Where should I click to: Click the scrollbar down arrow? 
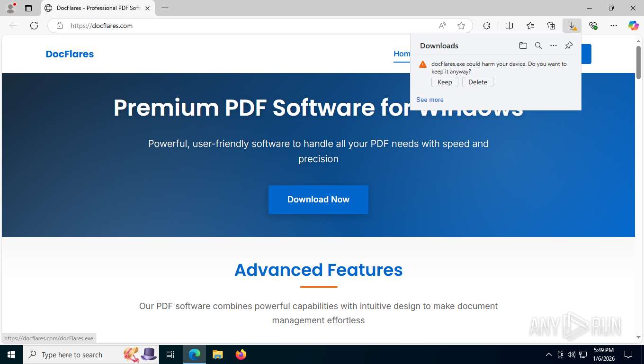tap(638, 337)
